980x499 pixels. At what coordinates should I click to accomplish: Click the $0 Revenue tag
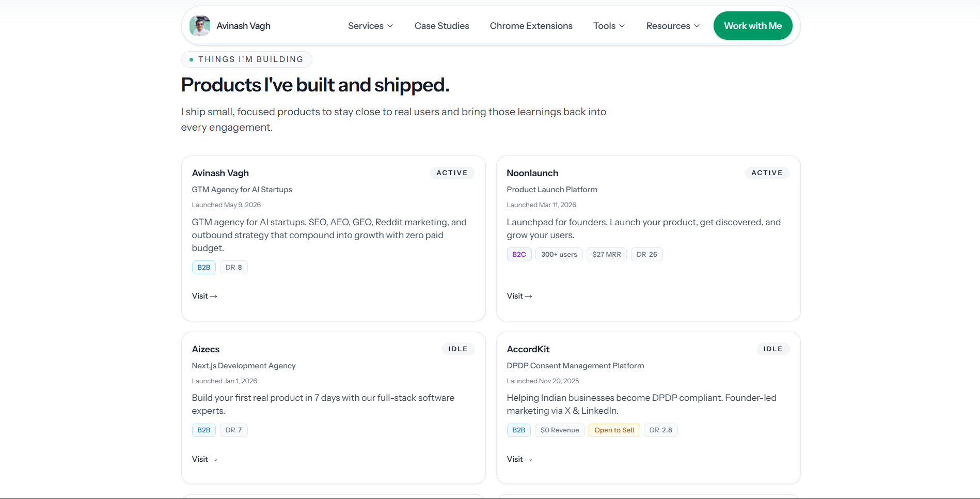[x=560, y=430]
